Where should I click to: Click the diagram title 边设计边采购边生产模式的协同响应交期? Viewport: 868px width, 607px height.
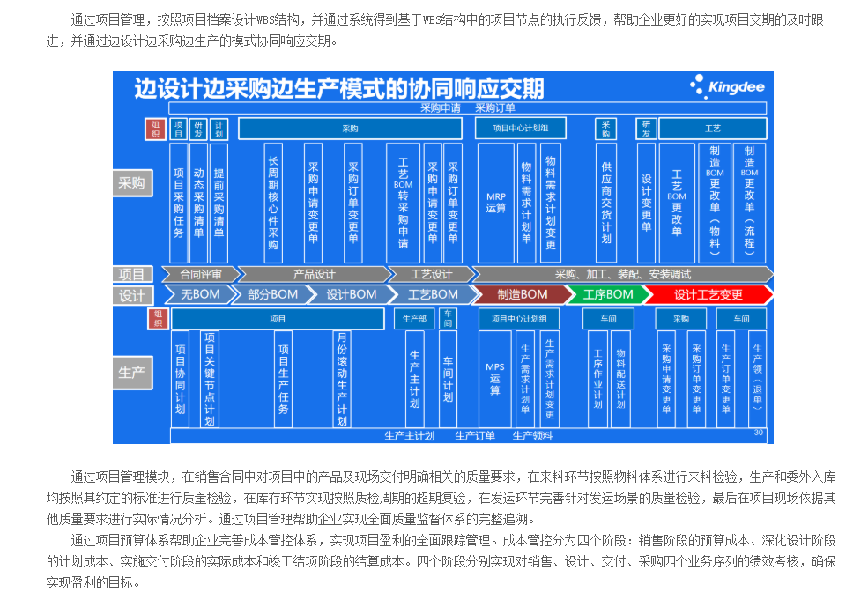(338, 88)
